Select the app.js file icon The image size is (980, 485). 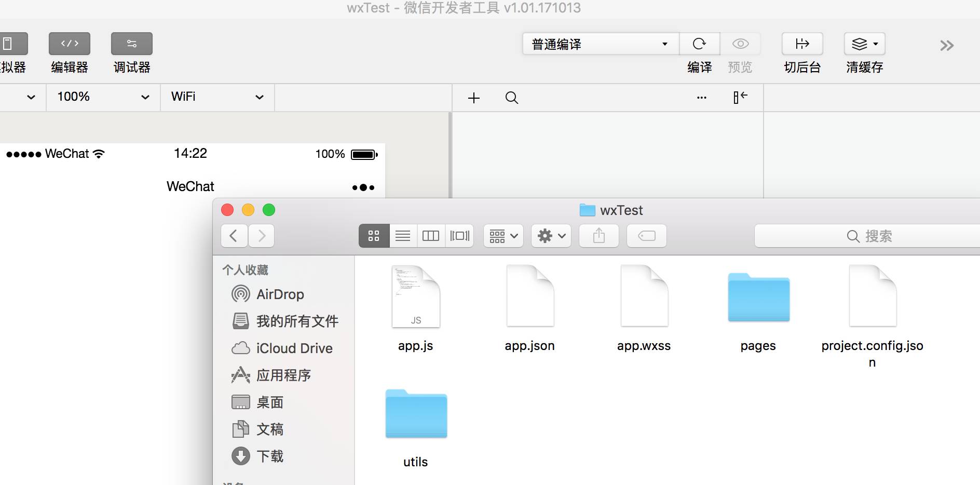[x=416, y=297]
